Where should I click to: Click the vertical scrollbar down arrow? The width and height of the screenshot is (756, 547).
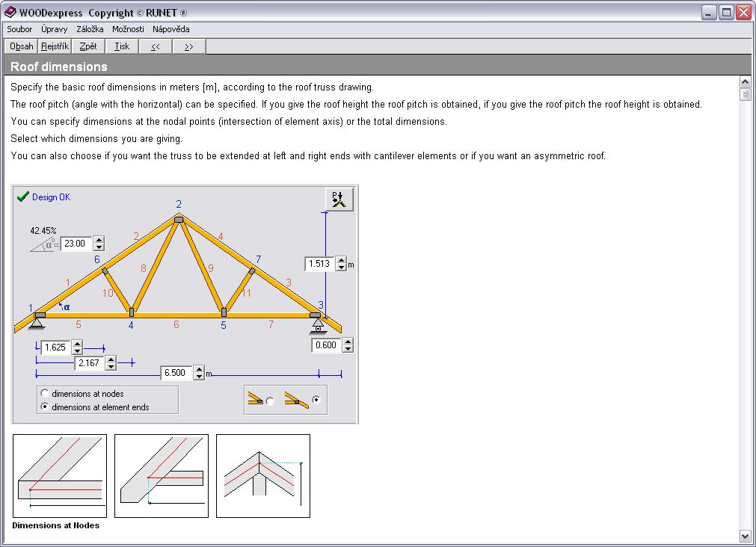[744, 536]
